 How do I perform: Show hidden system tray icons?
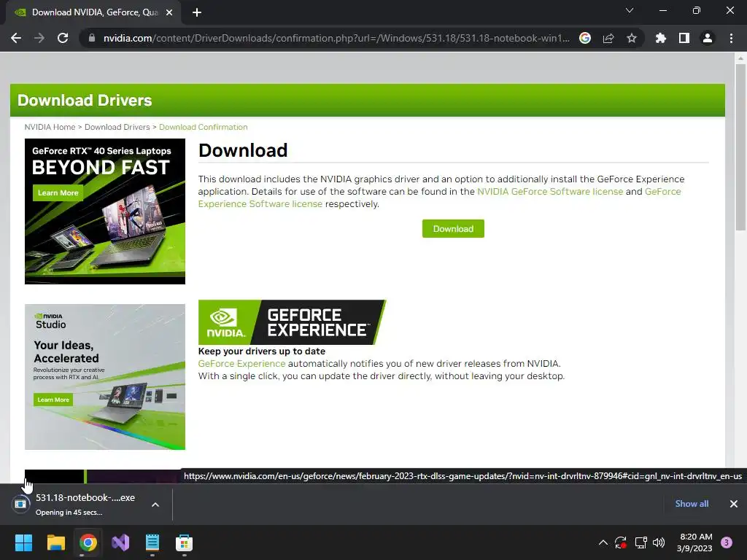pyautogui.click(x=603, y=542)
